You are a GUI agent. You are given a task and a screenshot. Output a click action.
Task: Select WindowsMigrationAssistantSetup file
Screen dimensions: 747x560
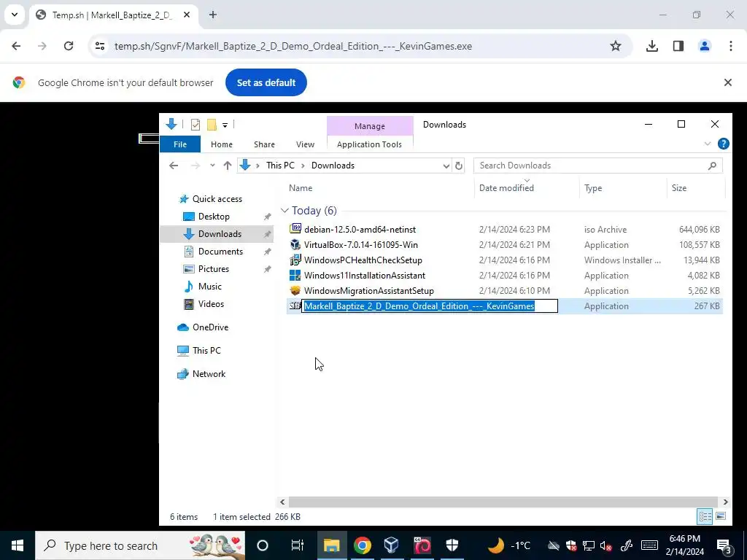coord(368,290)
